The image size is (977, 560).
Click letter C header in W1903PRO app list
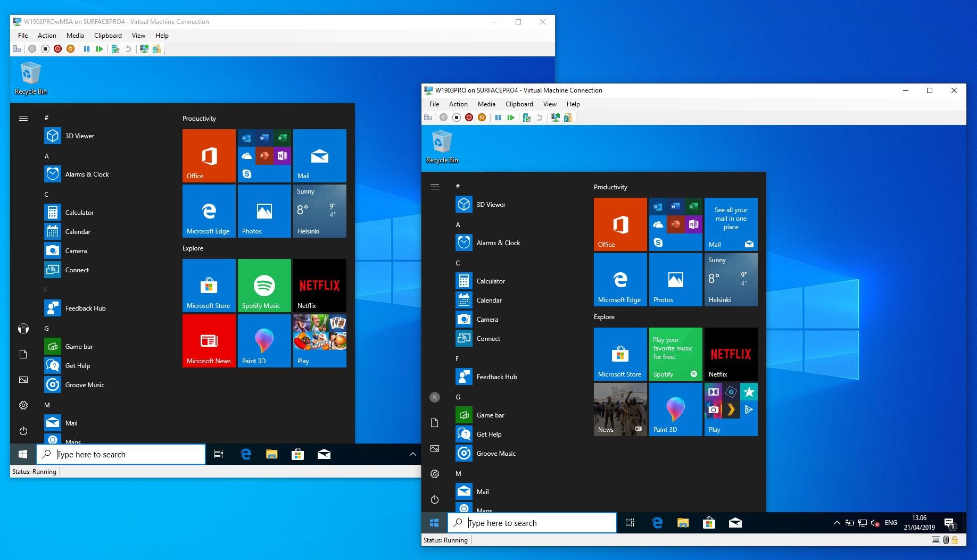coord(458,263)
